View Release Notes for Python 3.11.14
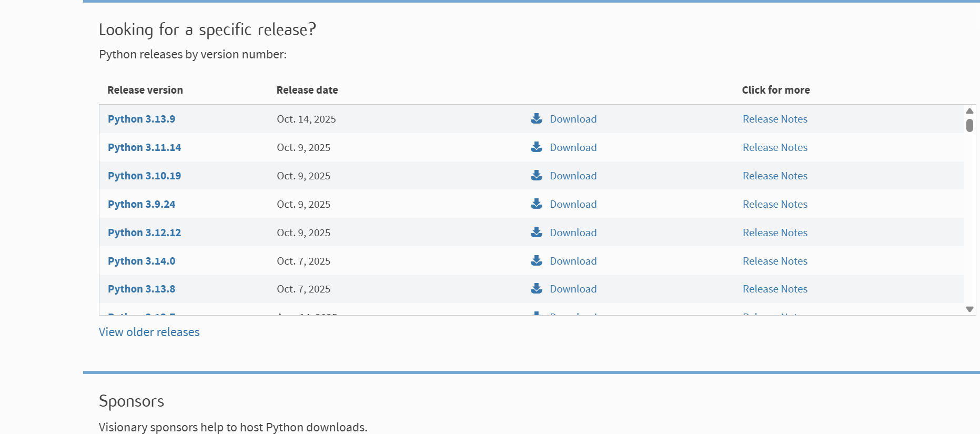This screenshot has width=980, height=434. point(775,147)
